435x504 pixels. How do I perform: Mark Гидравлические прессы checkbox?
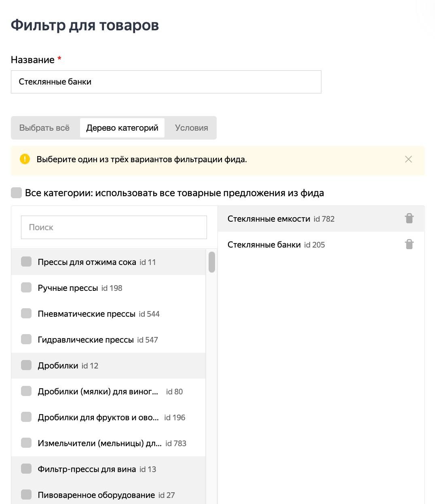pyautogui.click(x=26, y=340)
